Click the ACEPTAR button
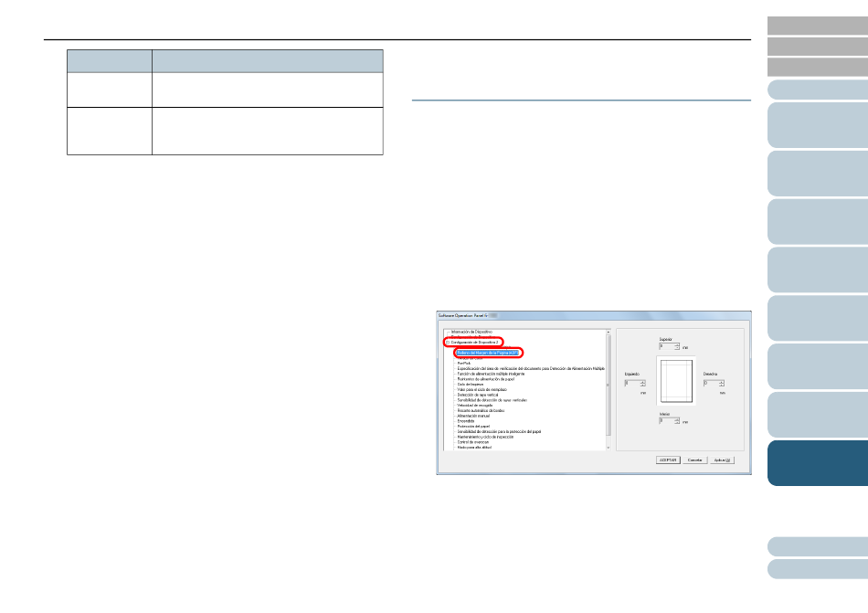Viewport: 868px width, 613px height. click(668, 460)
